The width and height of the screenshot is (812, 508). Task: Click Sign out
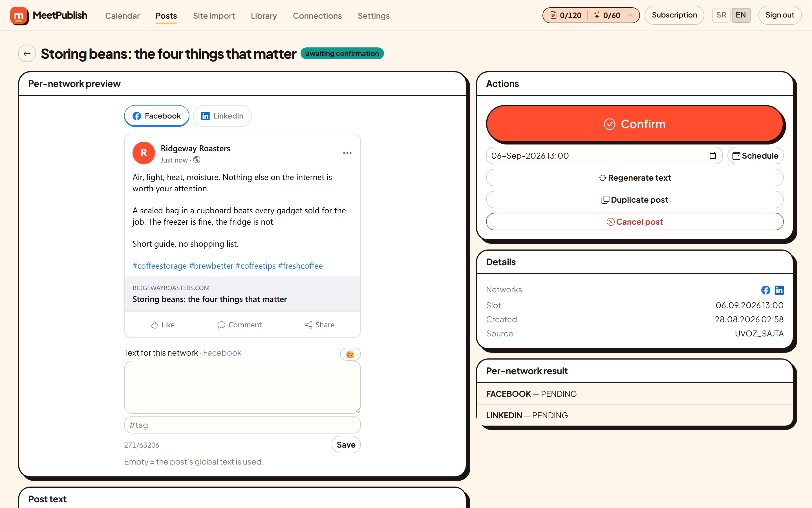pyautogui.click(x=780, y=15)
